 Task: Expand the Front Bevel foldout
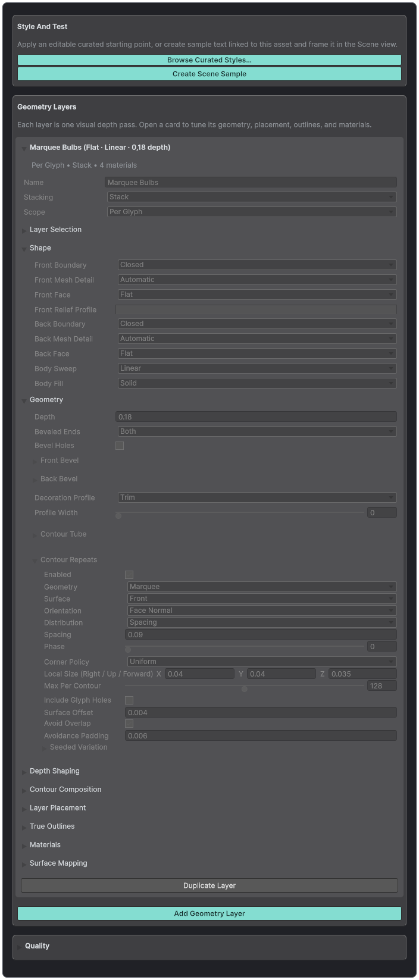pos(35,461)
